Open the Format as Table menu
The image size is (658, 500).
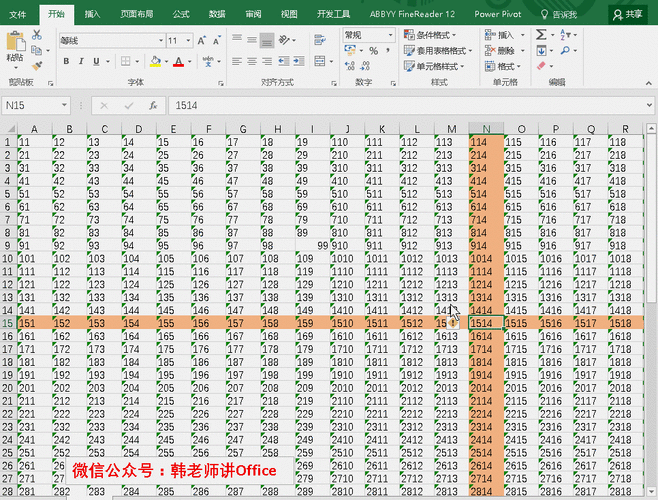point(438,51)
